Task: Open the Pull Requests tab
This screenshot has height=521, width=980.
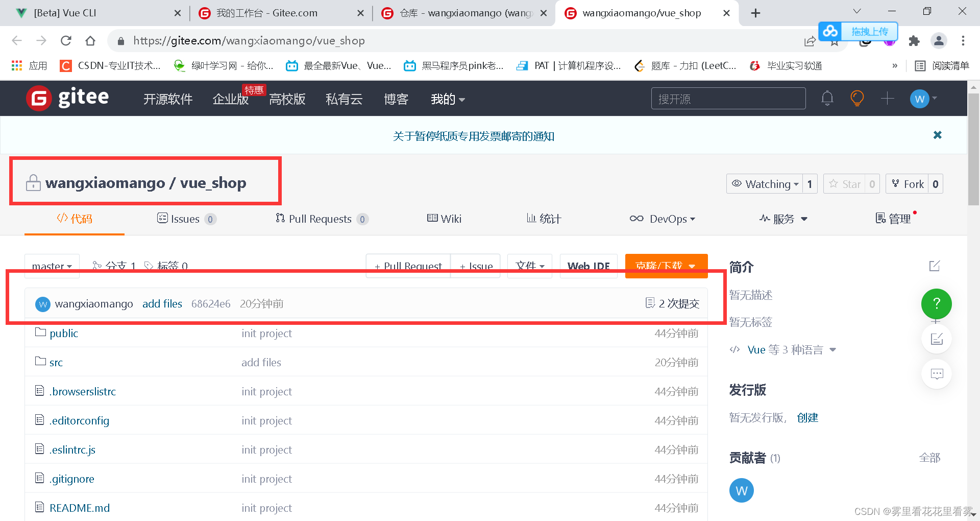Action: click(x=322, y=219)
